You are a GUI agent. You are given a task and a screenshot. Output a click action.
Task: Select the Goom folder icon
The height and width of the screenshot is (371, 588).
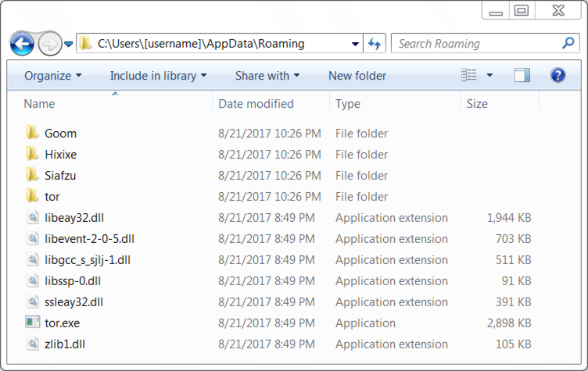pyautogui.click(x=32, y=133)
